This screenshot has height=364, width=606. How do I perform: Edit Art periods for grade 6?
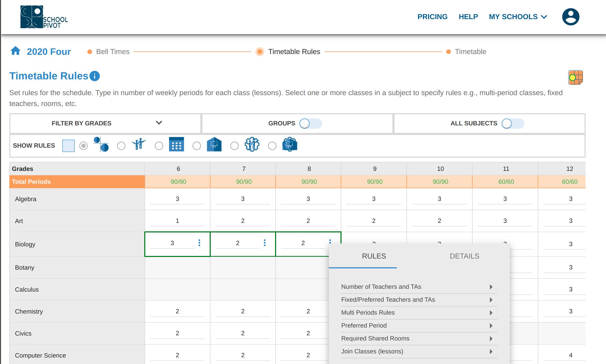click(x=177, y=221)
